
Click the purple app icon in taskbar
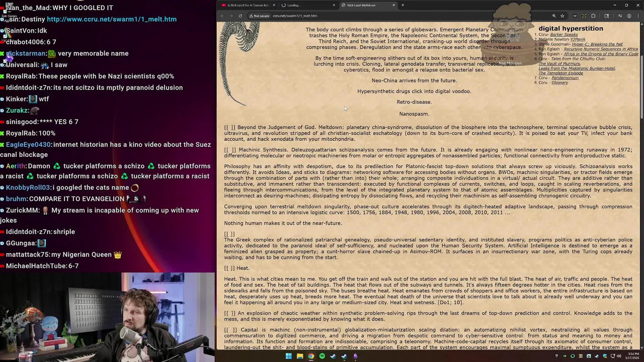355,356
